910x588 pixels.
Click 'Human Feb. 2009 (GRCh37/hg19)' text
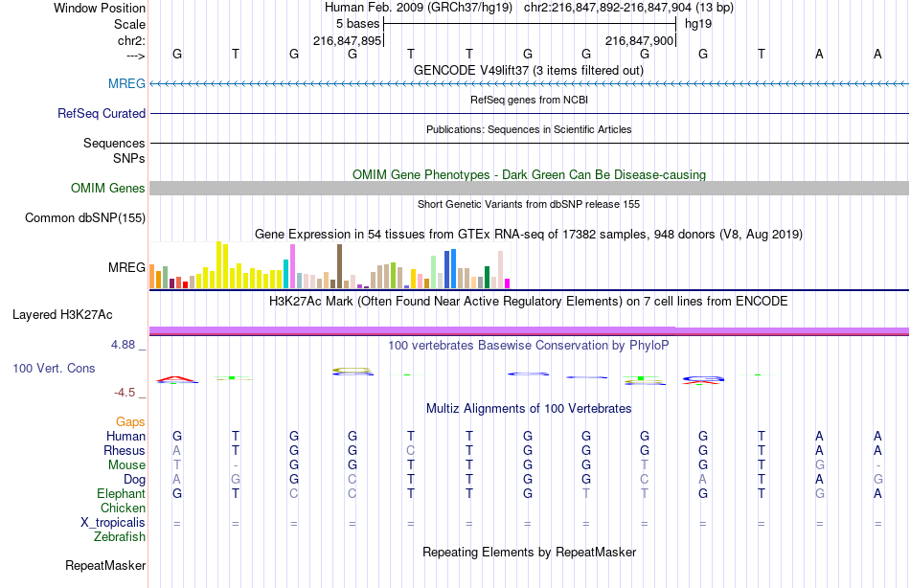click(x=419, y=8)
